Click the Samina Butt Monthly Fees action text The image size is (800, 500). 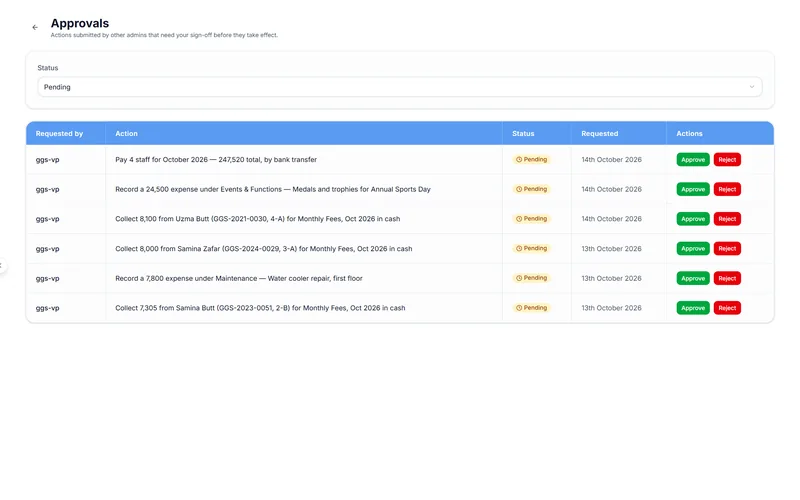tap(260, 308)
